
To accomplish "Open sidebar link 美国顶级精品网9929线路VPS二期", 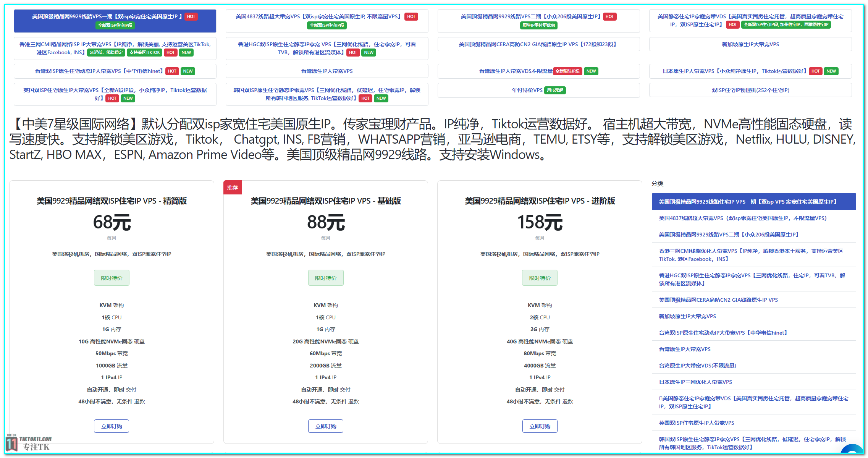I will tap(754, 235).
